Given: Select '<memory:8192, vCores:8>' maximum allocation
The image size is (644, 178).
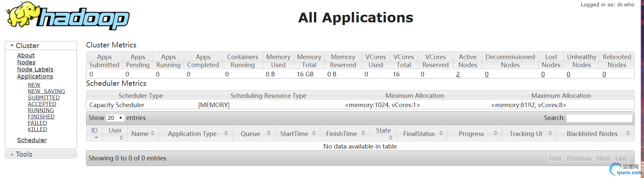Looking at the screenshot, I should (x=529, y=105).
